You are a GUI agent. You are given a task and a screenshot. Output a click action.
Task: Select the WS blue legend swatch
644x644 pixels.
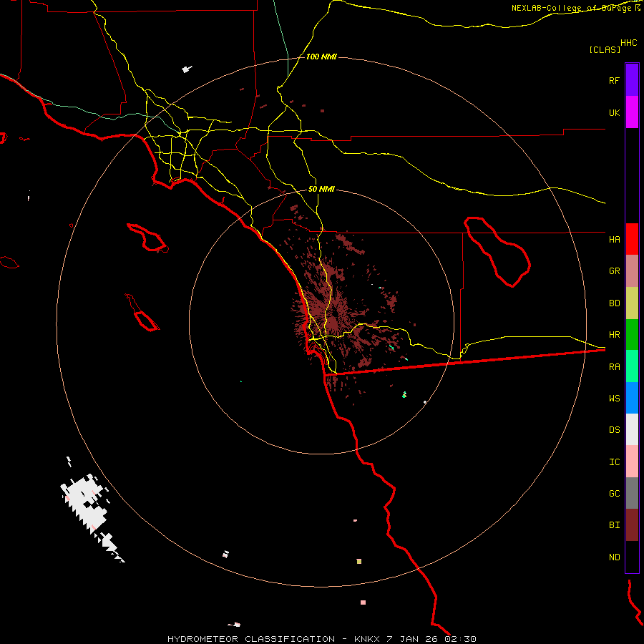632,398
